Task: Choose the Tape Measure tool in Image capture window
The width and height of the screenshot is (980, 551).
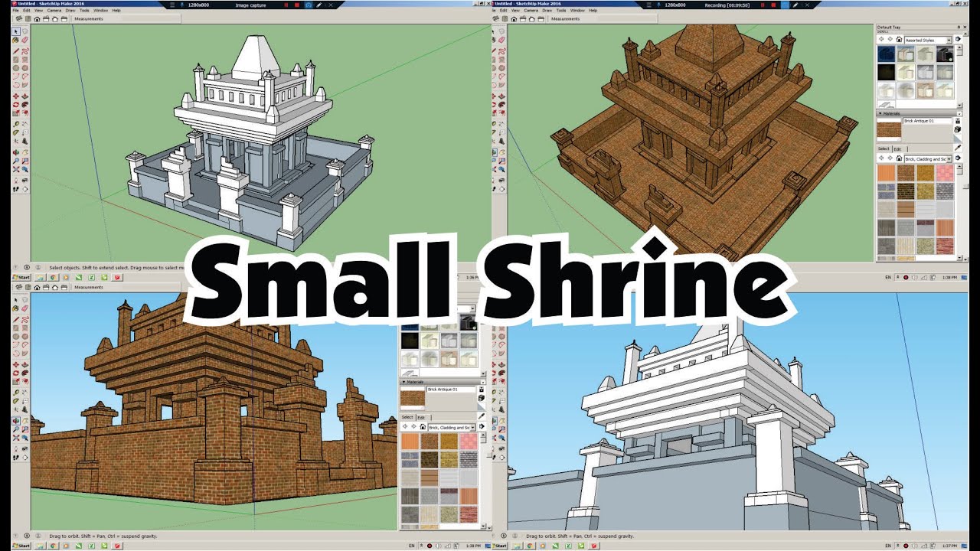Action: coord(16,124)
